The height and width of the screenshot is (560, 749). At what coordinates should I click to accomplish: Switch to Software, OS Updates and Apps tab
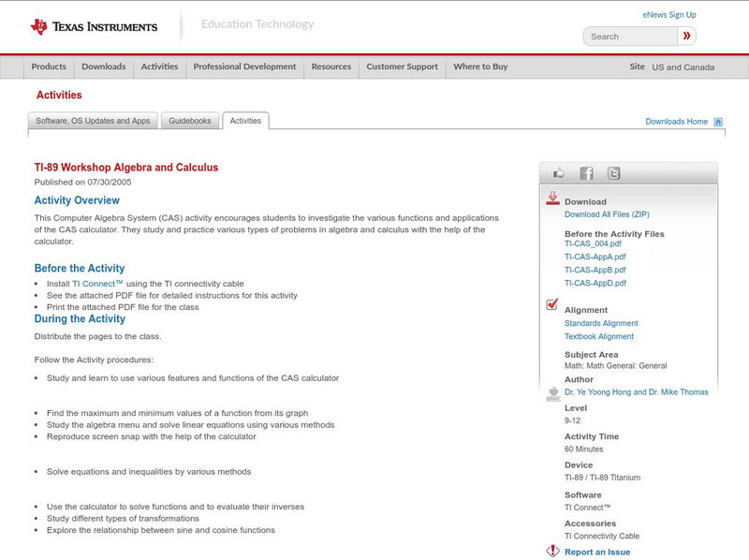point(93,121)
